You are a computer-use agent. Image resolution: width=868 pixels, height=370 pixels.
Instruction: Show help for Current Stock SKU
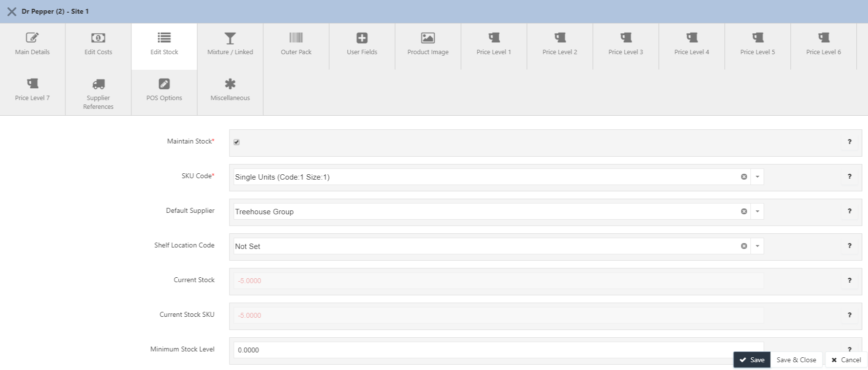[x=849, y=315]
